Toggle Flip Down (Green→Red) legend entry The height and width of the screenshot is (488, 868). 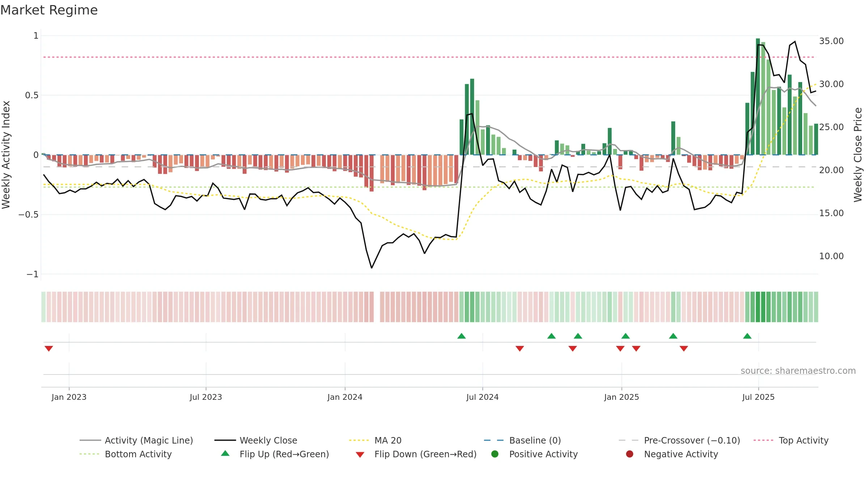pyautogui.click(x=416, y=454)
